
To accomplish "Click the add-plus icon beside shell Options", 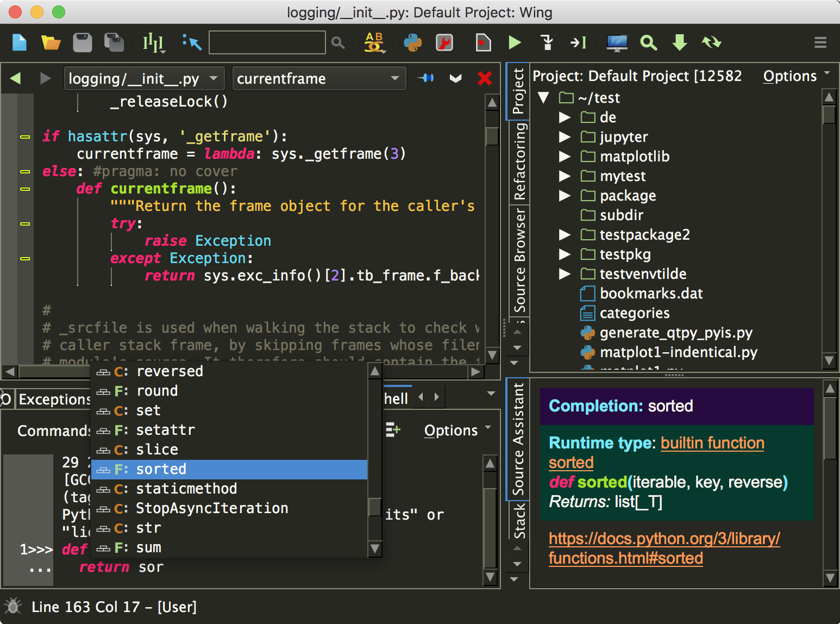I will point(393,430).
